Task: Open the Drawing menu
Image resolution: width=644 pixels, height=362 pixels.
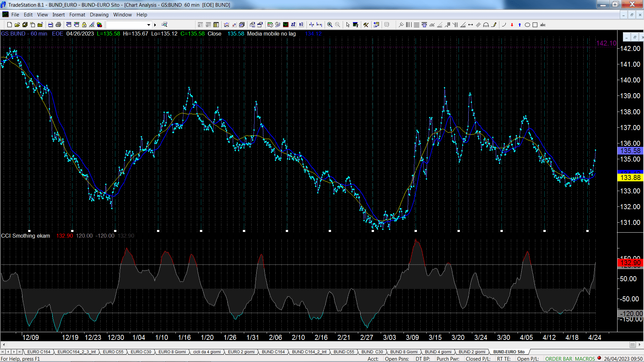Action: point(99,15)
